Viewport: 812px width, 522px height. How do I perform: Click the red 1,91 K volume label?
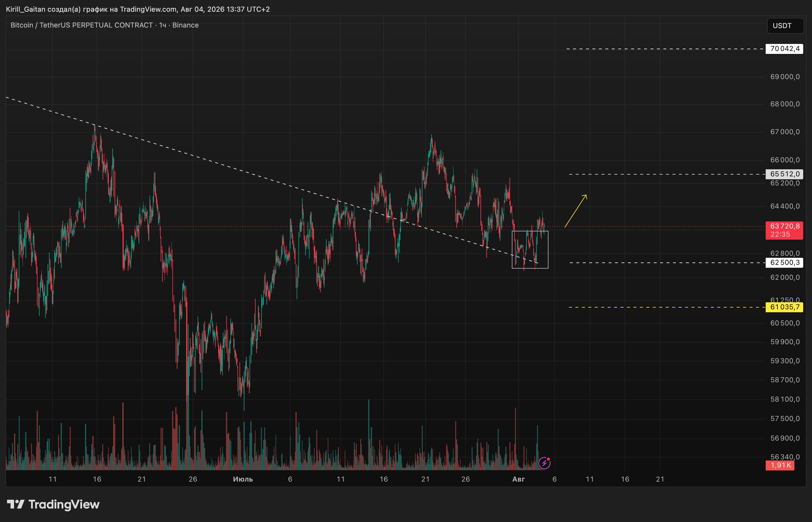780,465
